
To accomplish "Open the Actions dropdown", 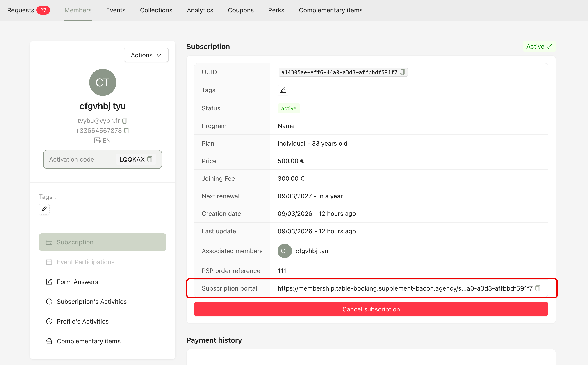I will pyautogui.click(x=146, y=55).
